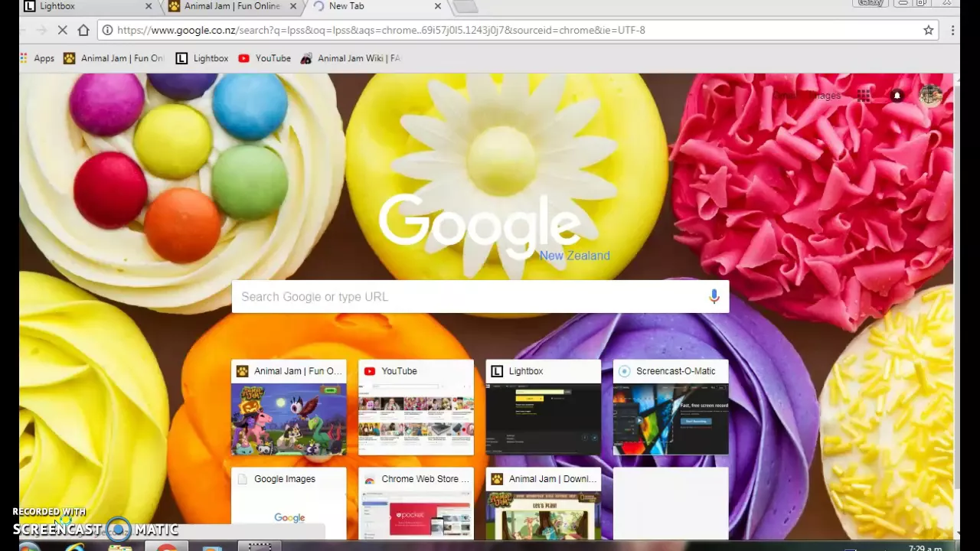The height and width of the screenshot is (551, 980).
Task: Open the Screencast-O-Matic tile
Action: 671,408
